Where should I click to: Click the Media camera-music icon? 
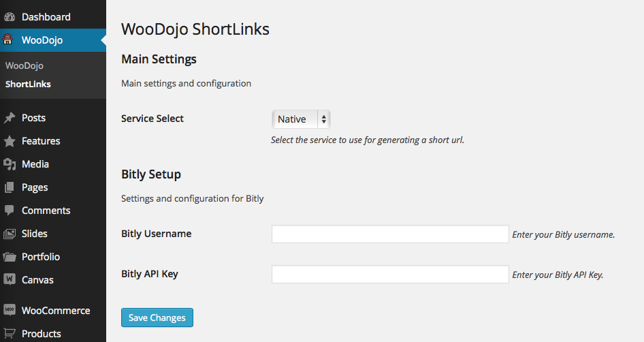click(10, 164)
